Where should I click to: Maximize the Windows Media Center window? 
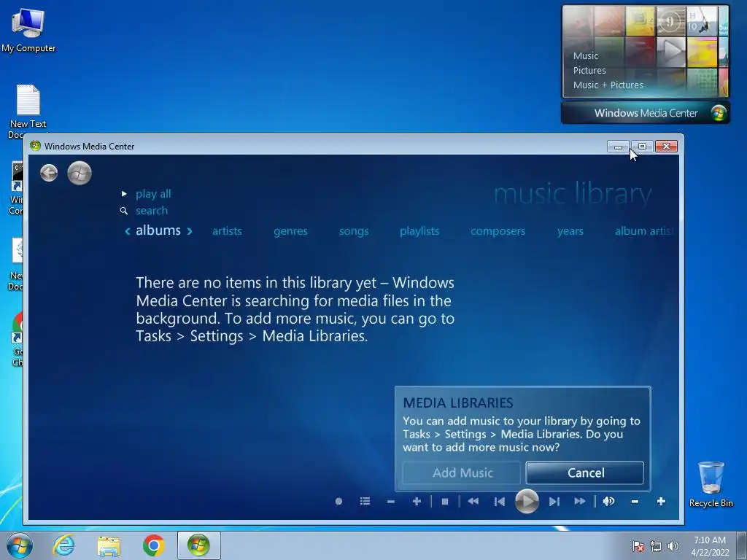(x=642, y=146)
